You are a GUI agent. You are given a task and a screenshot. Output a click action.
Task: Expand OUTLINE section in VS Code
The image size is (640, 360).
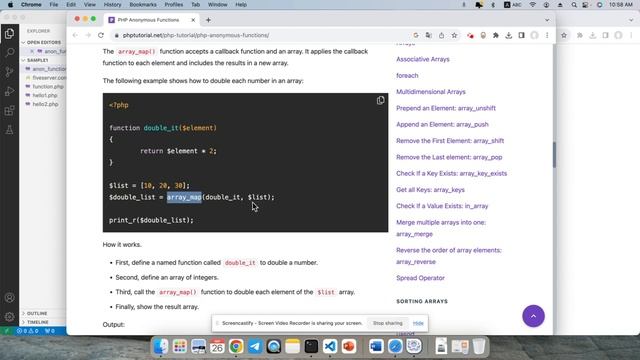tap(37, 313)
